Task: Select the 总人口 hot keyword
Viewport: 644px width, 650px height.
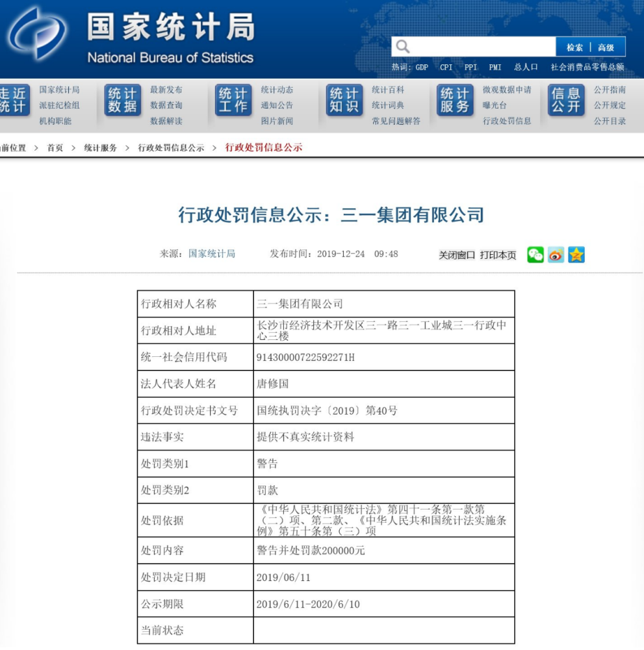Action: tap(526, 67)
